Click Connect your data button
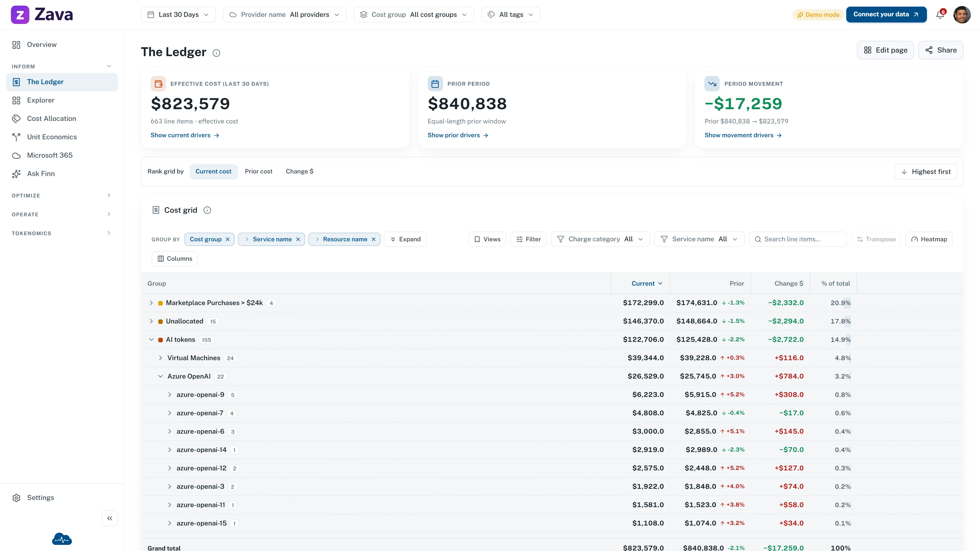980x551 pixels. point(886,15)
